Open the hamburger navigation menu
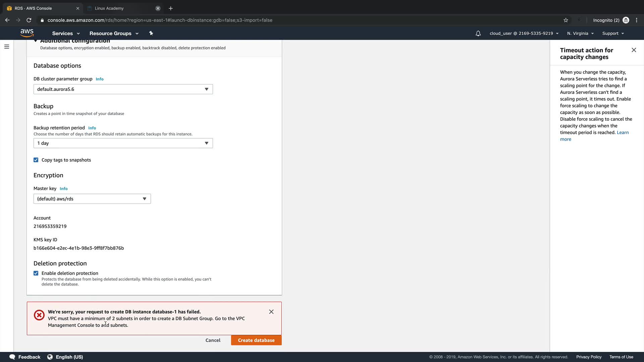The image size is (644, 362). click(7, 47)
